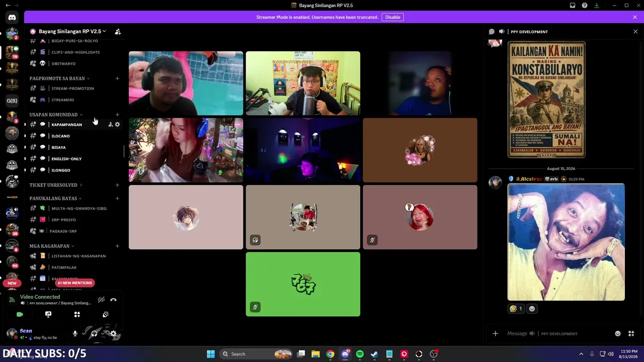Viewport: 644px width, 362px height.
Task: Open File Explorer from the taskbar
Action: tap(315, 354)
